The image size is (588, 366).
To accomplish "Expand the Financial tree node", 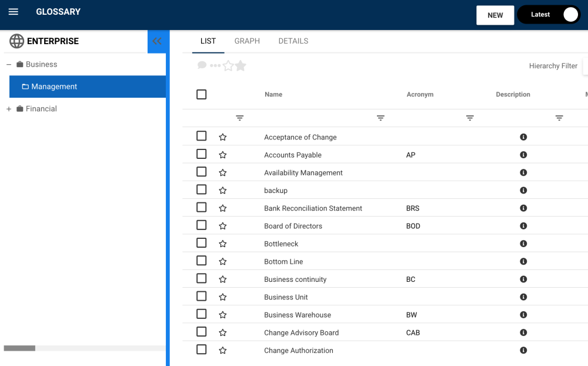I will pyautogui.click(x=8, y=108).
